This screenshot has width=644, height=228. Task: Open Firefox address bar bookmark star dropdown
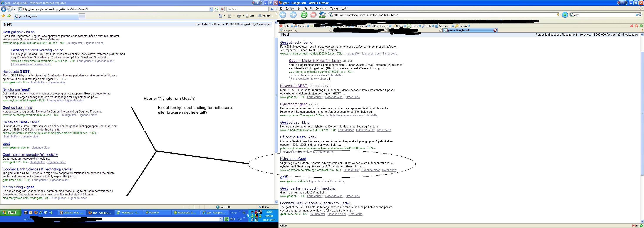point(558,15)
